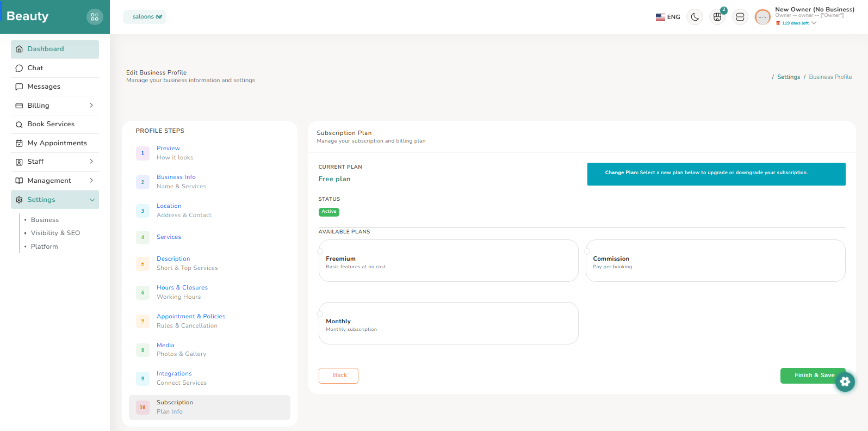Click the layout panel icon in header

tap(740, 17)
